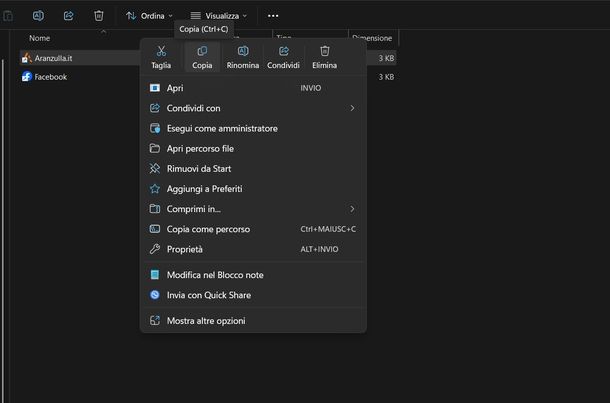
Task: Click Mostra altre opzioni
Action: 253,321
